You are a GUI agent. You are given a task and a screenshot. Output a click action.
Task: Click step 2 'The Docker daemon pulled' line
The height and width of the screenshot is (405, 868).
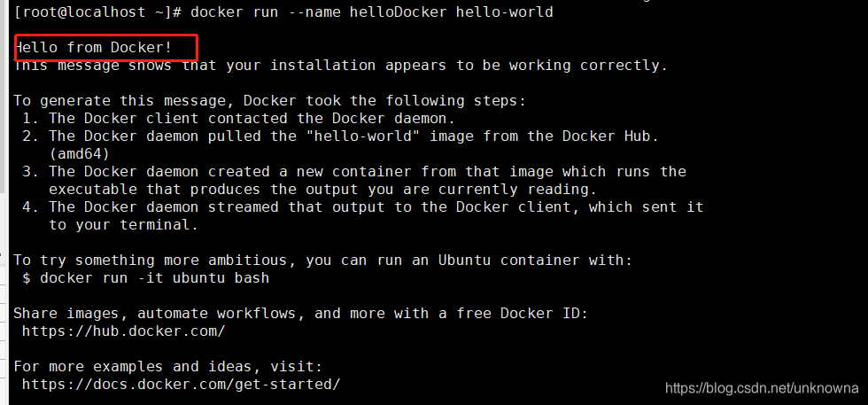click(x=340, y=136)
